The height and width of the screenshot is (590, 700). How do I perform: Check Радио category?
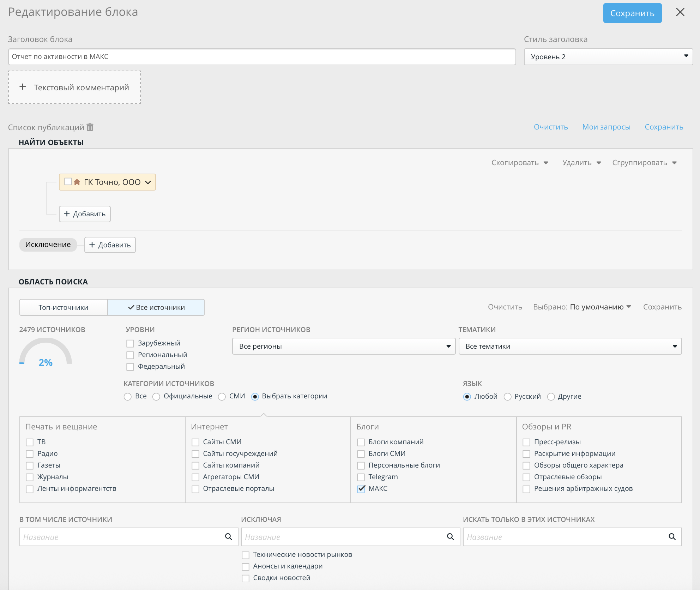click(30, 454)
